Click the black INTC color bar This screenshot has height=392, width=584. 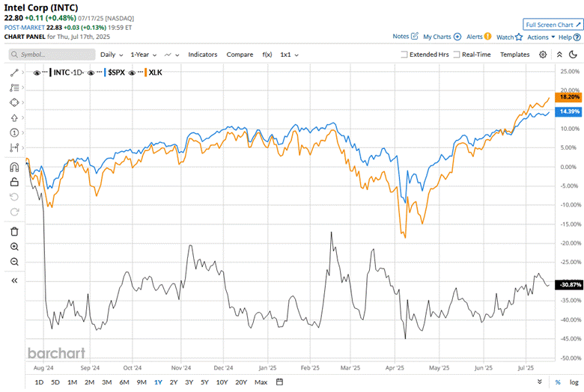(x=51, y=73)
